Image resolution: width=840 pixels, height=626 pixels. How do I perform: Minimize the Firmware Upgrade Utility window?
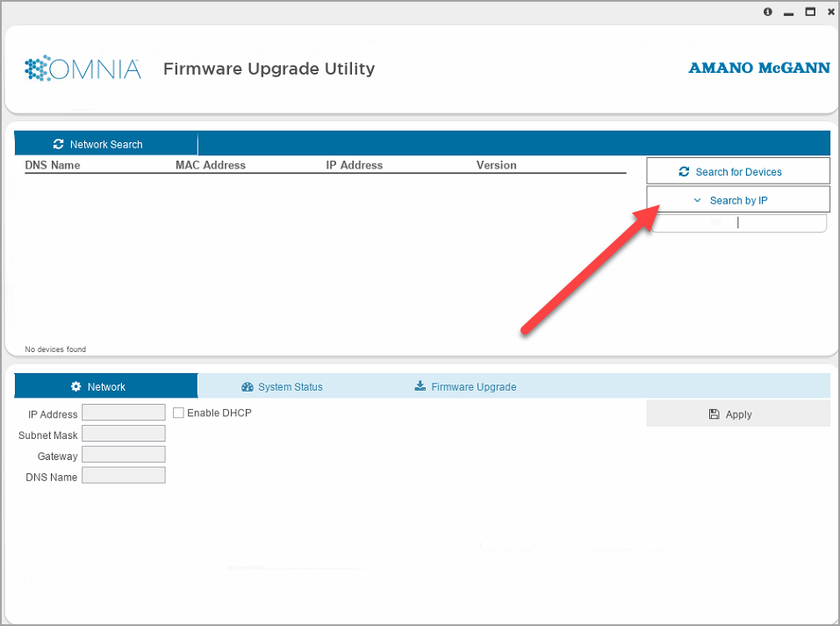click(x=788, y=13)
